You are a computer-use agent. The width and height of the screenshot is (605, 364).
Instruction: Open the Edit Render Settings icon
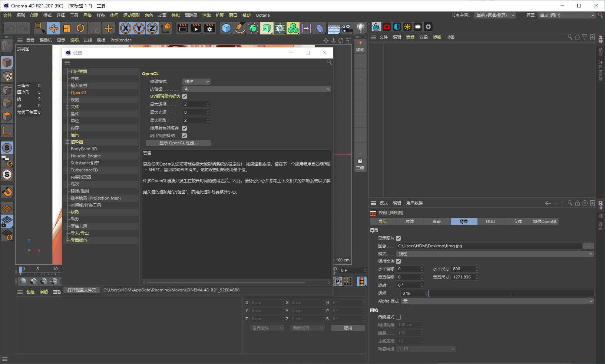[209, 28]
